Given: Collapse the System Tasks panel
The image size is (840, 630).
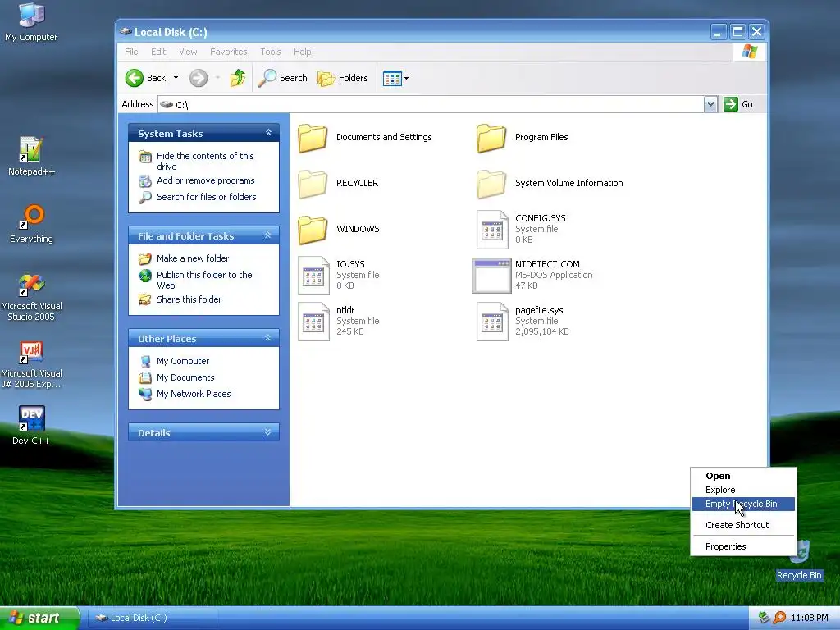Looking at the screenshot, I should (x=268, y=133).
